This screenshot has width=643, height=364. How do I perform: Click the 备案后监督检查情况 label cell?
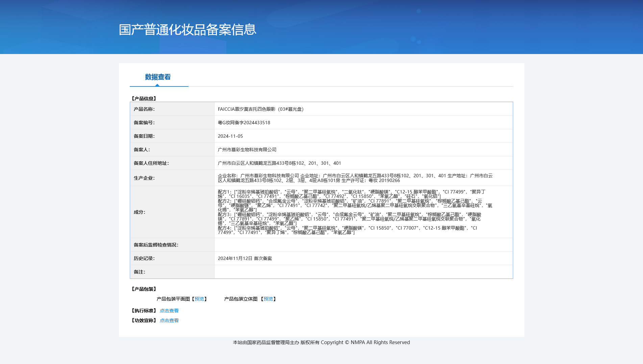click(x=172, y=245)
